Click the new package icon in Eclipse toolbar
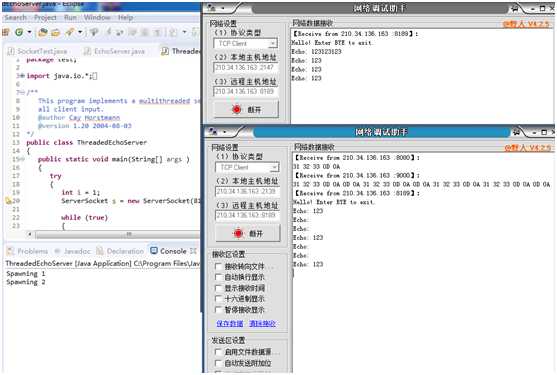This screenshot has width=557, height=375. pyautogui.click(x=43, y=33)
